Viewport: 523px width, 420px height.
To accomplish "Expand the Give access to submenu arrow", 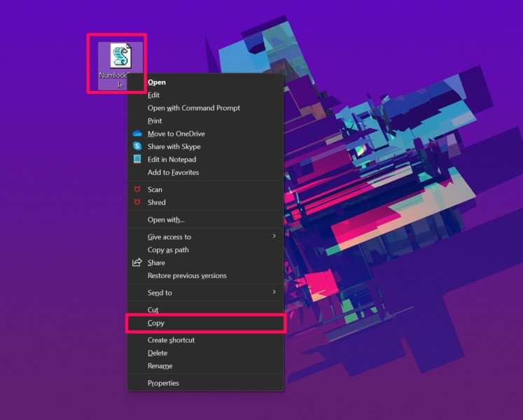I will tap(274, 237).
